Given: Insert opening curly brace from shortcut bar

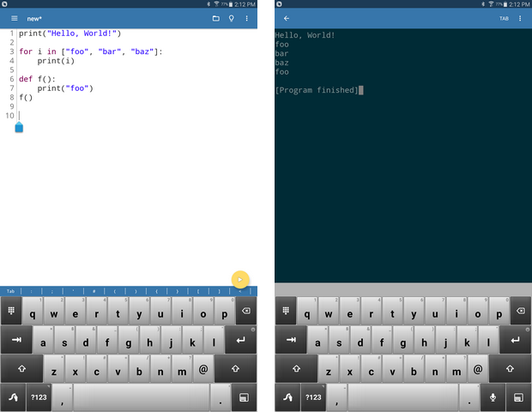Looking at the screenshot, I should (156, 291).
